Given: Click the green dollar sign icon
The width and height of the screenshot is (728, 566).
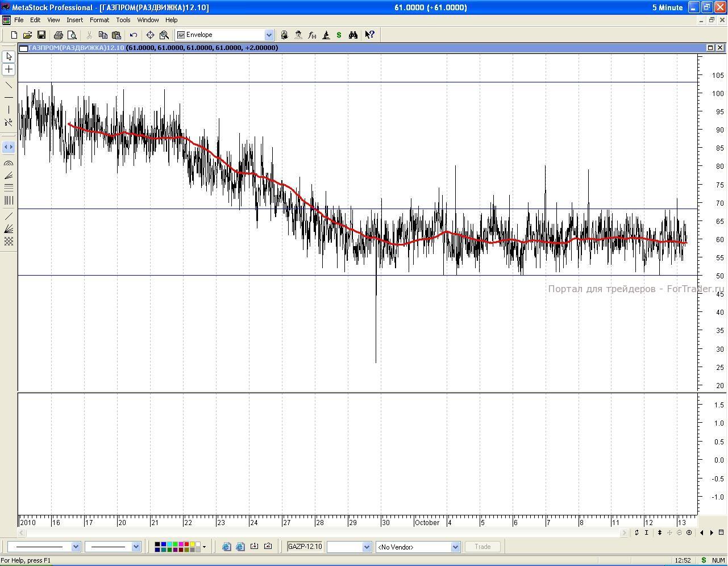Looking at the screenshot, I should pos(339,35).
